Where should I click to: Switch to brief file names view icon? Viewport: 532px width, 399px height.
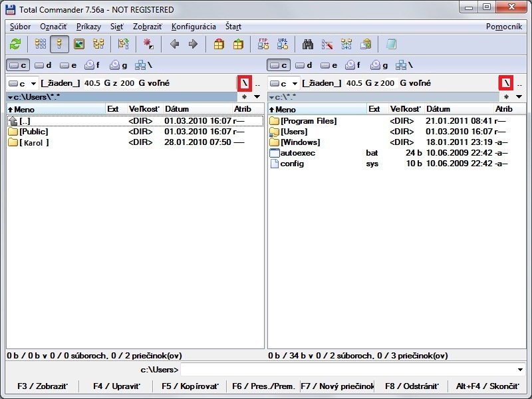click(41, 44)
